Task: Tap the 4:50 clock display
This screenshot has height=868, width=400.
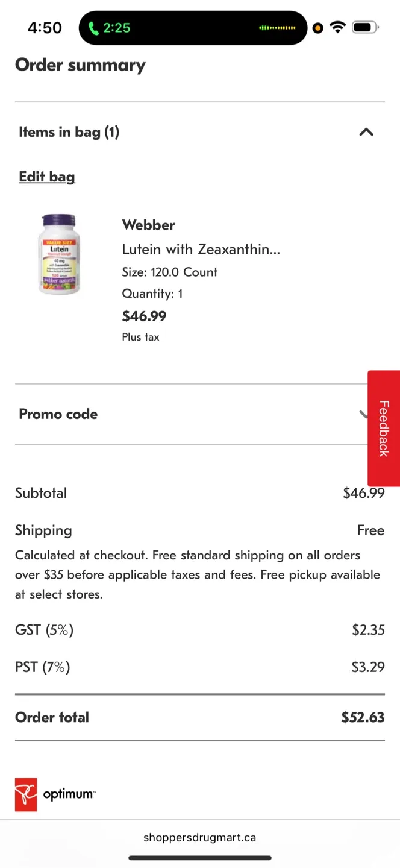Action: point(44,28)
